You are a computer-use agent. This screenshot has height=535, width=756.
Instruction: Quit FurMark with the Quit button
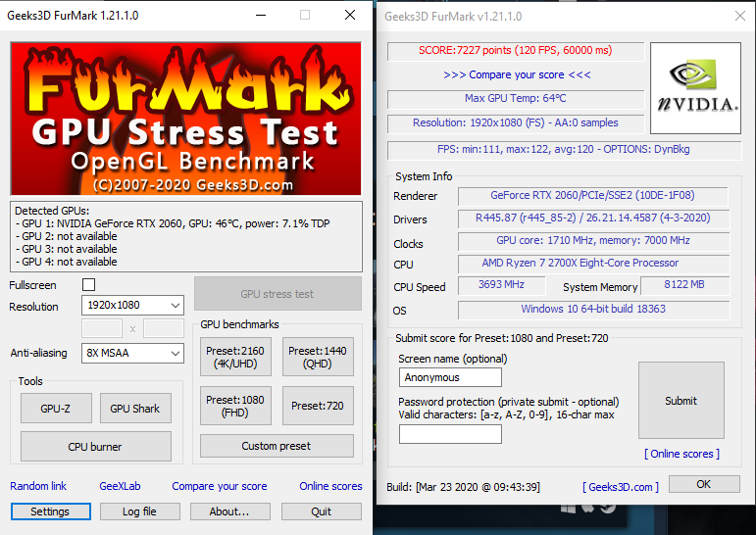pos(321,511)
